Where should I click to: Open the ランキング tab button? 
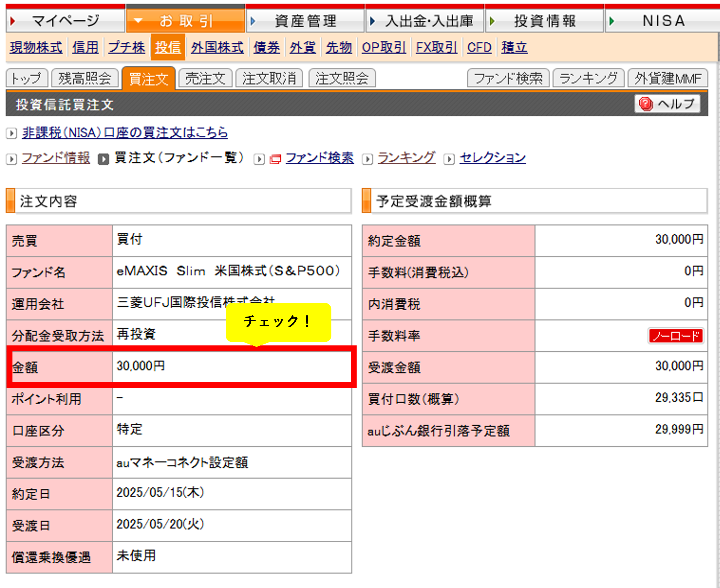point(588,78)
